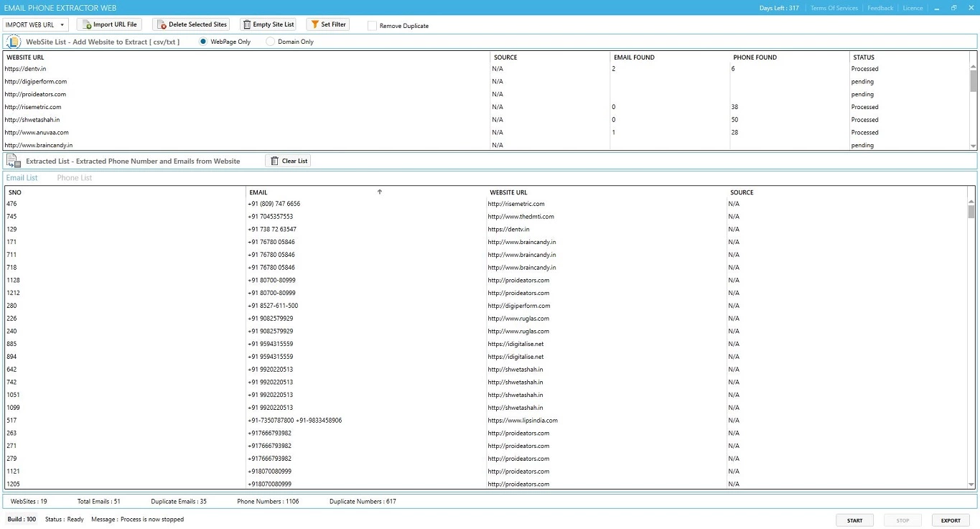980x529 pixels.
Task: Open the Terms Of Services link
Action: coord(834,8)
